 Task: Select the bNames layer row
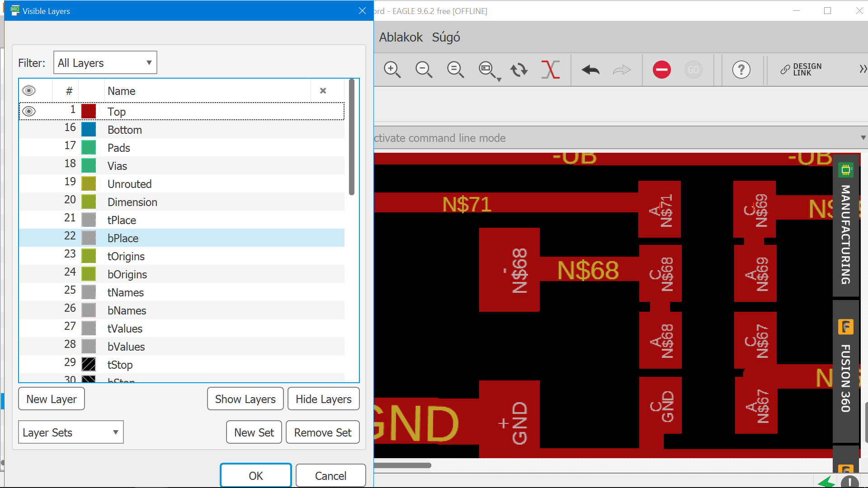tap(182, 310)
